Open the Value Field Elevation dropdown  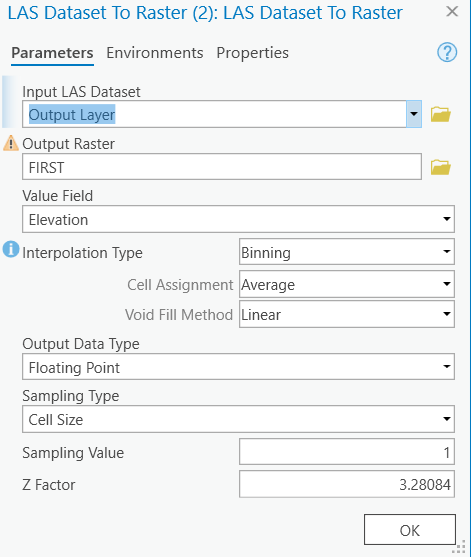pos(238,219)
